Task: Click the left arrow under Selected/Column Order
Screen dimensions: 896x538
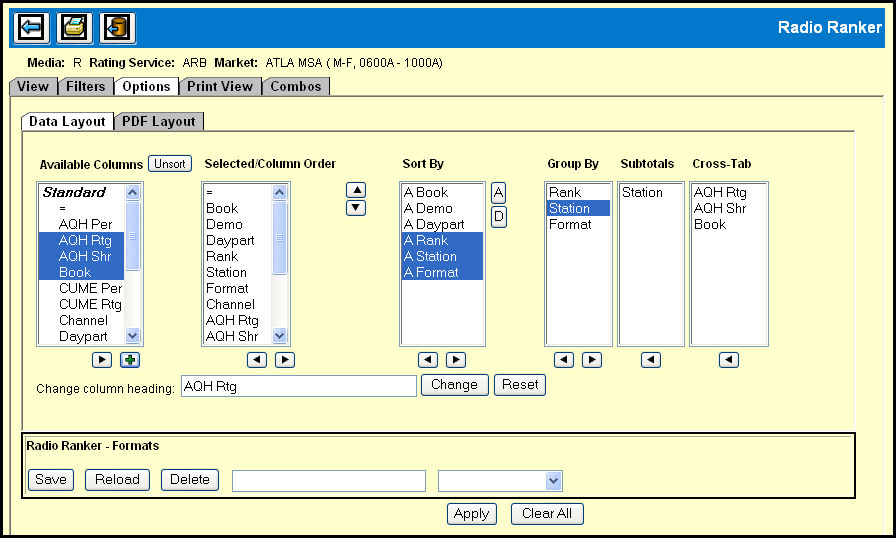Action: click(x=257, y=360)
